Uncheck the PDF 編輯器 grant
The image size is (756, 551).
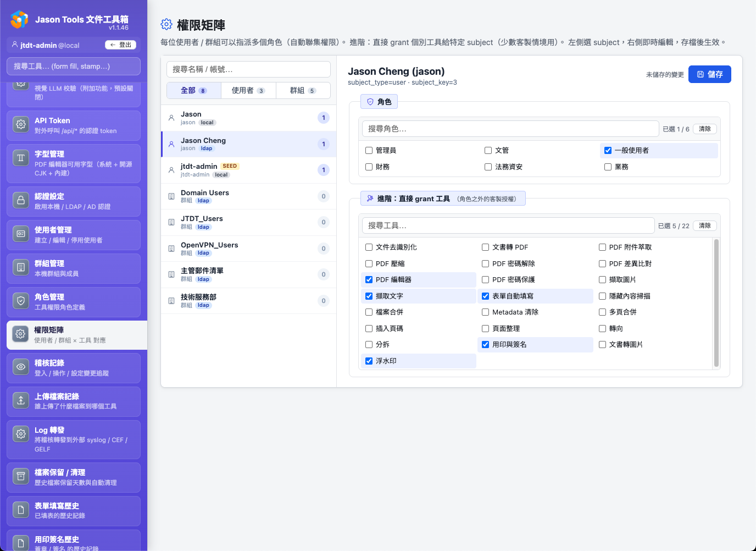369,279
